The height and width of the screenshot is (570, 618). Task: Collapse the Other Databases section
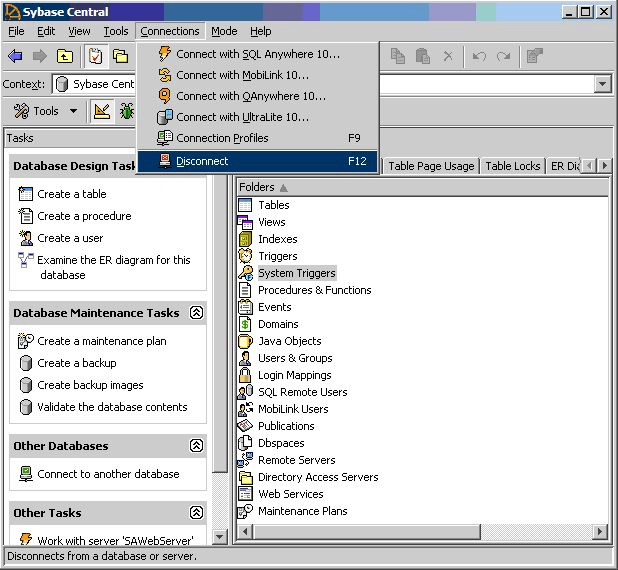pos(196,446)
